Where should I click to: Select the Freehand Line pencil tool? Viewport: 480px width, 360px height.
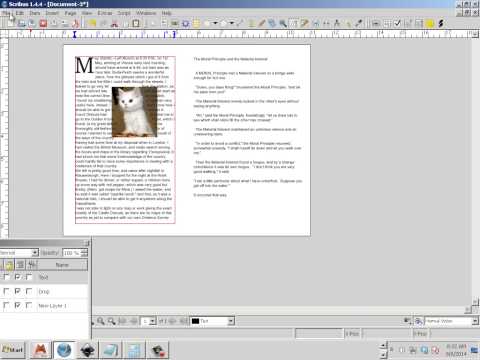[x=262, y=23]
